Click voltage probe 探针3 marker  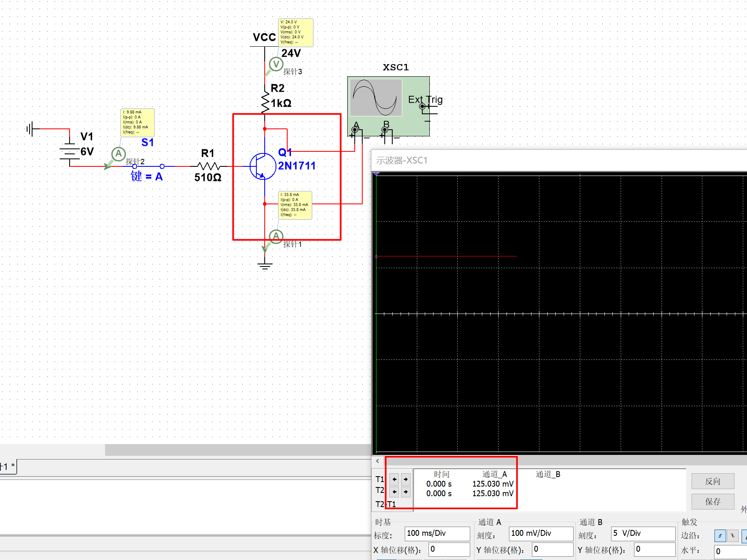point(276,64)
